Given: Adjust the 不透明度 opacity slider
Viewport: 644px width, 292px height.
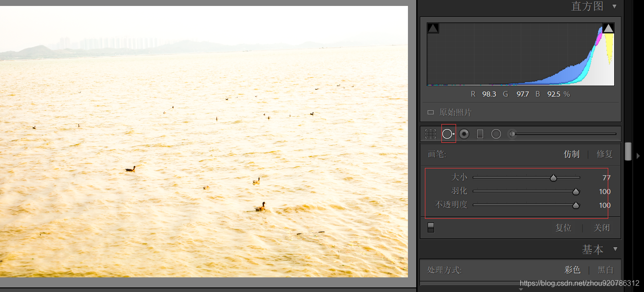Looking at the screenshot, I should [576, 205].
